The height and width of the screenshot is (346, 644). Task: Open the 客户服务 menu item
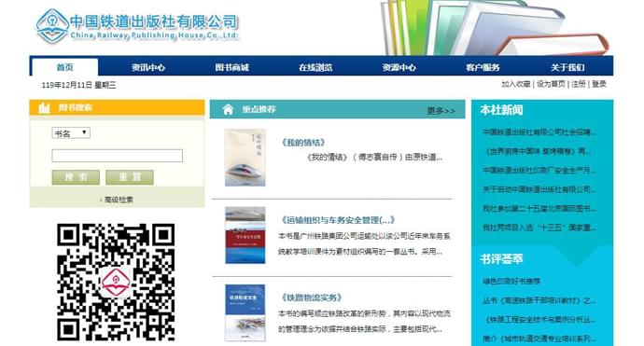(x=483, y=67)
